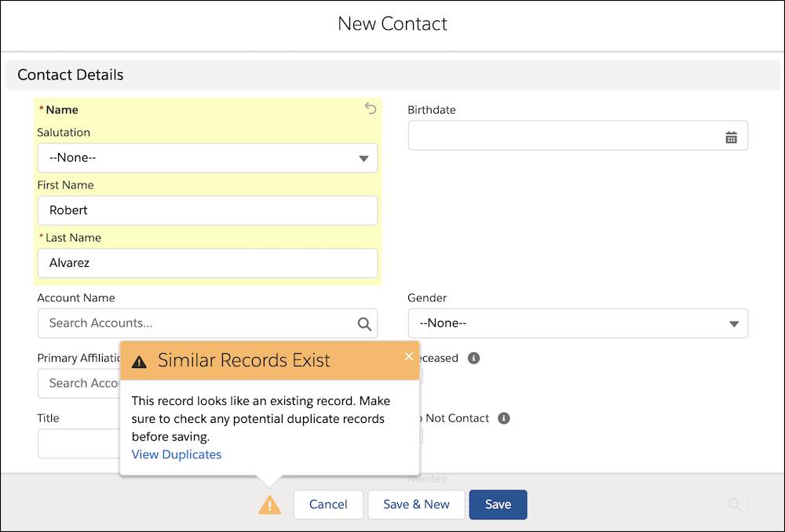Click the First Name field containing Robert
Image resolution: width=785 pixels, height=532 pixels.
207,210
